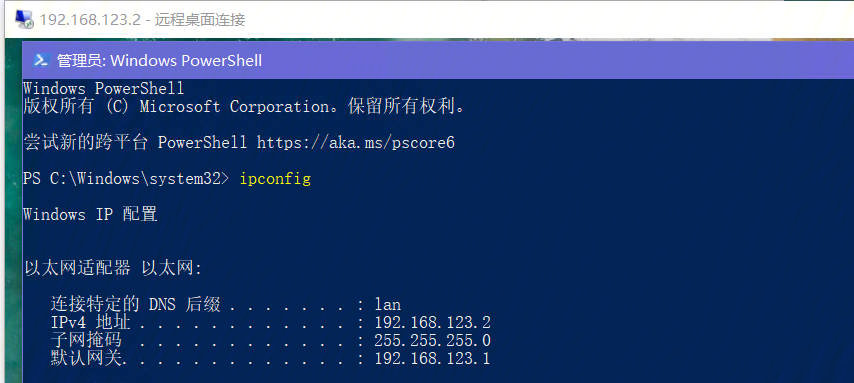The width and height of the screenshot is (854, 383).
Task: Click the 连接特定的 DNS 后缀 label
Action: coord(136,304)
